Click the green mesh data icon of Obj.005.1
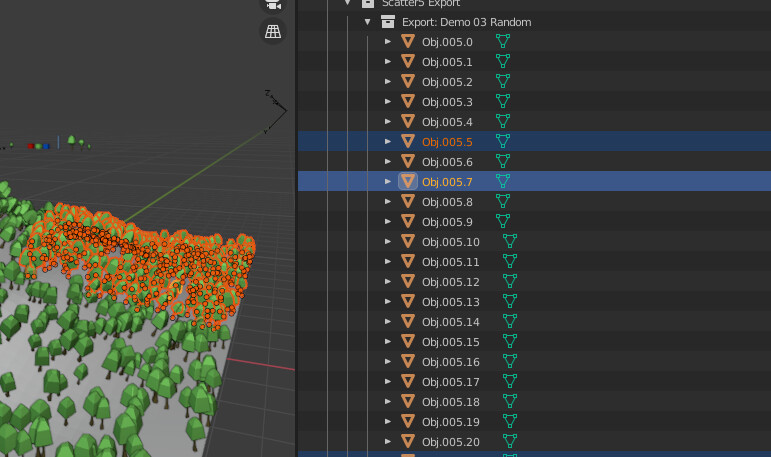Viewport: 771px width, 457px height. pyautogui.click(x=503, y=61)
